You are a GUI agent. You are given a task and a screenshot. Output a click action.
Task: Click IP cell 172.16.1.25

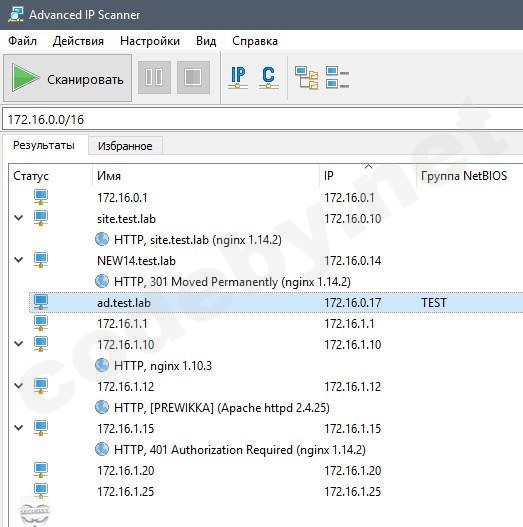point(352,492)
